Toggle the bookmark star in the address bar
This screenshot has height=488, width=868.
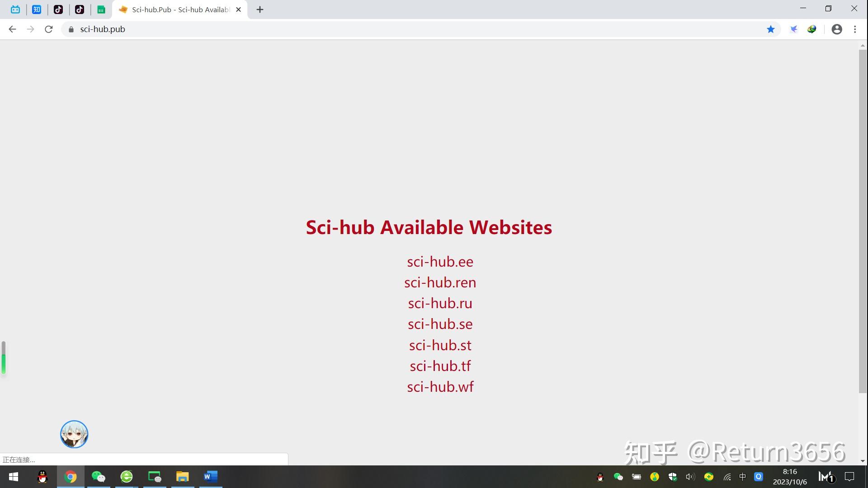pos(771,29)
